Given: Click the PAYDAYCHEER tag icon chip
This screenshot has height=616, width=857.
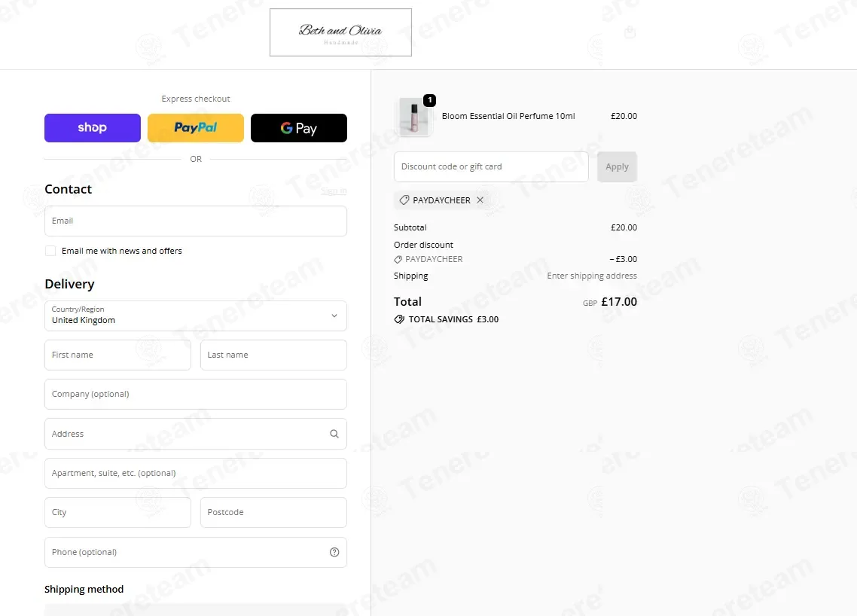Looking at the screenshot, I should (x=404, y=200).
